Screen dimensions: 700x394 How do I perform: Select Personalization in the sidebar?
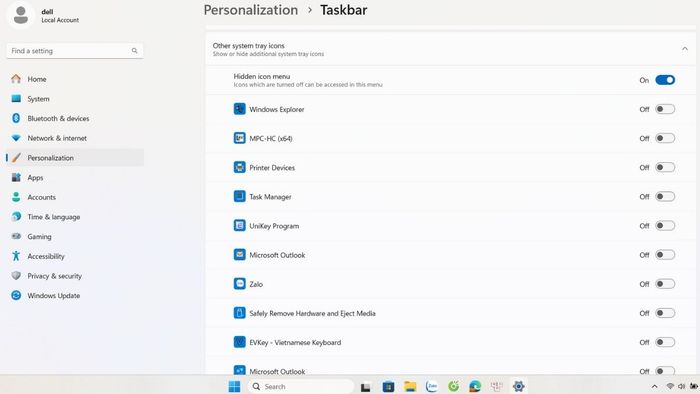[75, 158]
